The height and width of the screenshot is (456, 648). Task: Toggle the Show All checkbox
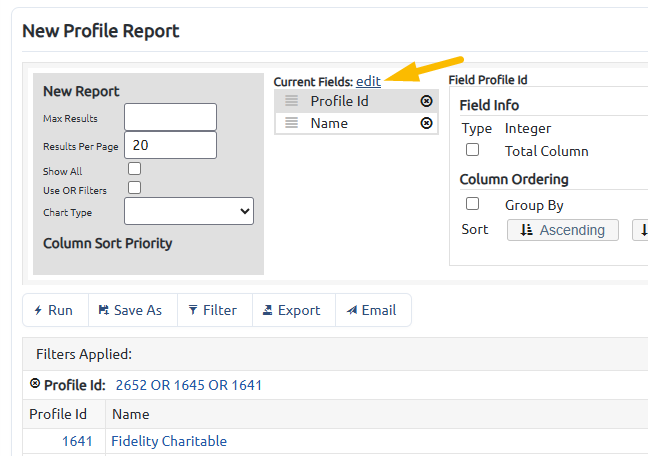134,169
